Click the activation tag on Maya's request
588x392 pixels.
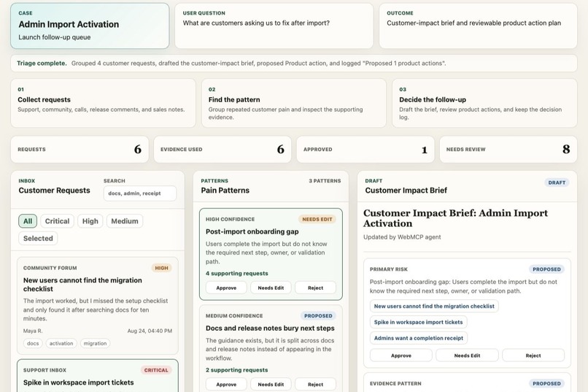click(61, 343)
